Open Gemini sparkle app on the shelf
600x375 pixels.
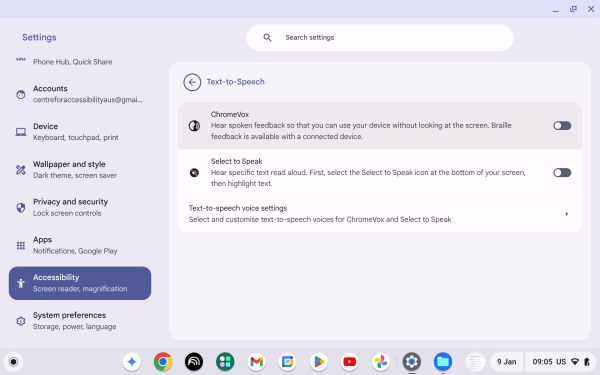click(x=132, y=362)
